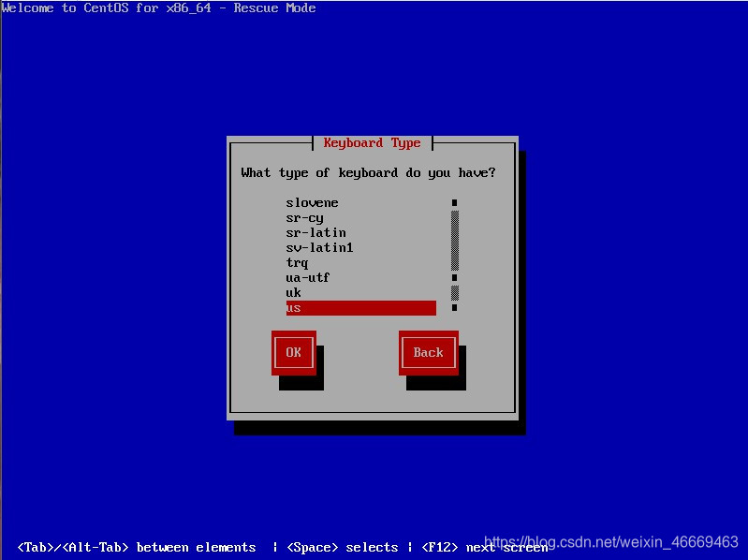This screenshot has height=560, width=748.
Task: Go back using the Back button
Action: pos(429,352)
